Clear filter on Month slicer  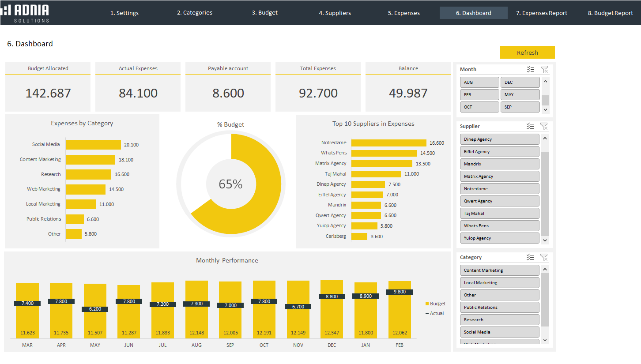pyautogui.click(x=544, y=69)
